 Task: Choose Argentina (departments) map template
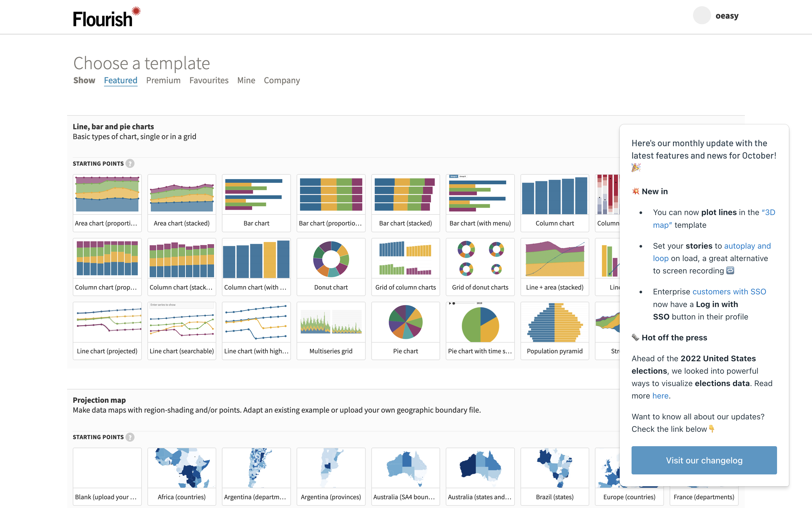pos(256,476)
